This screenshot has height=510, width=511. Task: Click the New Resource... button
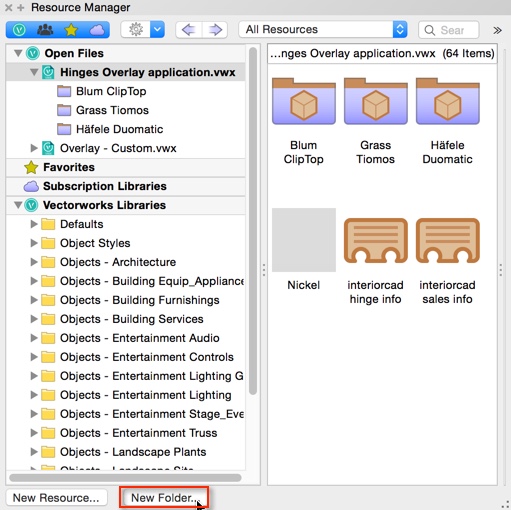coord(56,498)
